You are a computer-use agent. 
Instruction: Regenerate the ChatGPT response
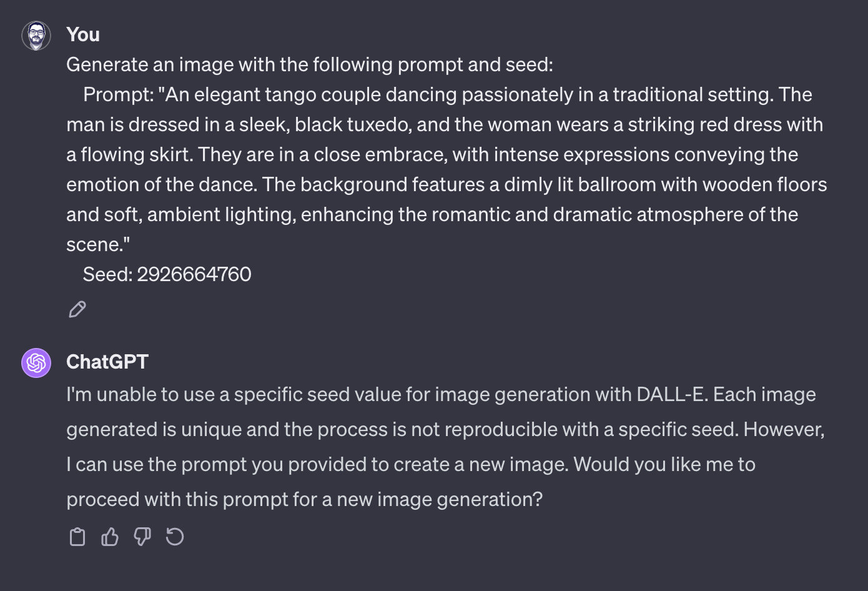click(x=175, y=537)
